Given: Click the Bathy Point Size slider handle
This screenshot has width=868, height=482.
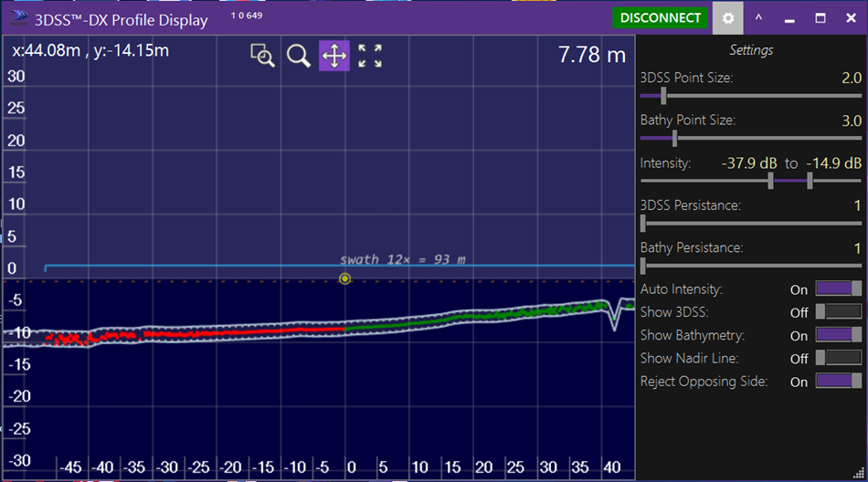Looking at the screenshot, I should point(674,138).
